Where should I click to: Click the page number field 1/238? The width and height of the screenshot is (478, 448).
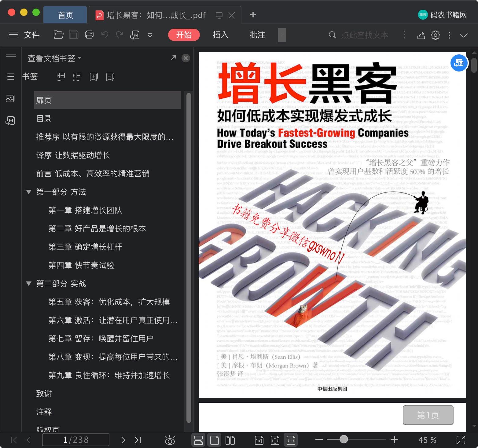76,440
